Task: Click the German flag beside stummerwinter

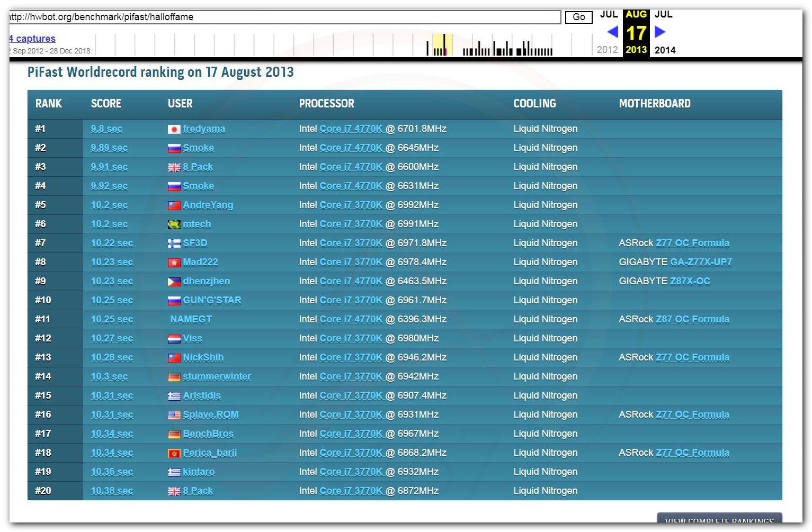Action: point(174,377)
